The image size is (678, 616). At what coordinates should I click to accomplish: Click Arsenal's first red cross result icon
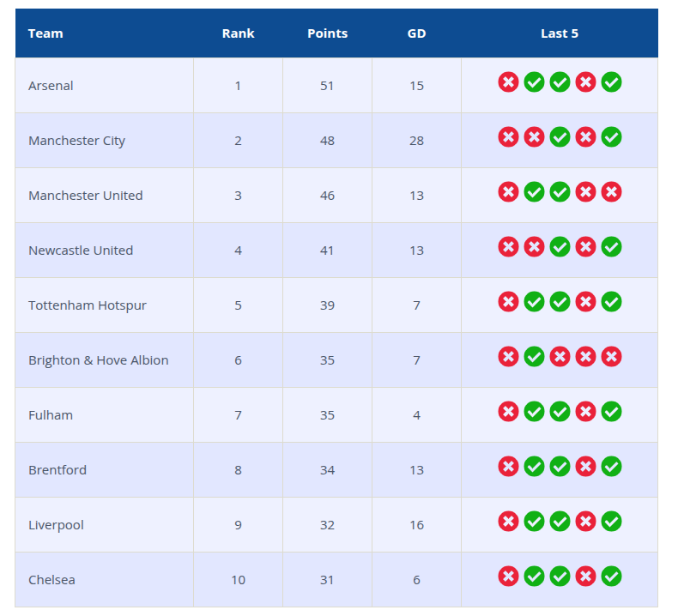508,82
